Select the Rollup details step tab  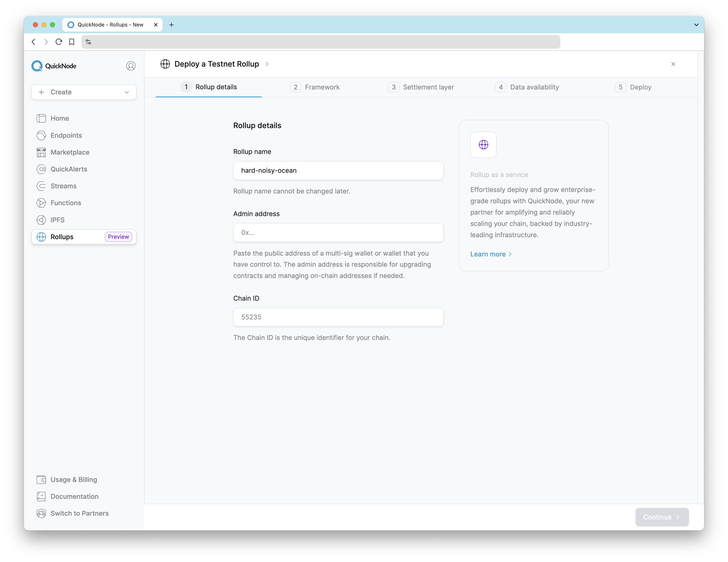(x=209, y=87)
